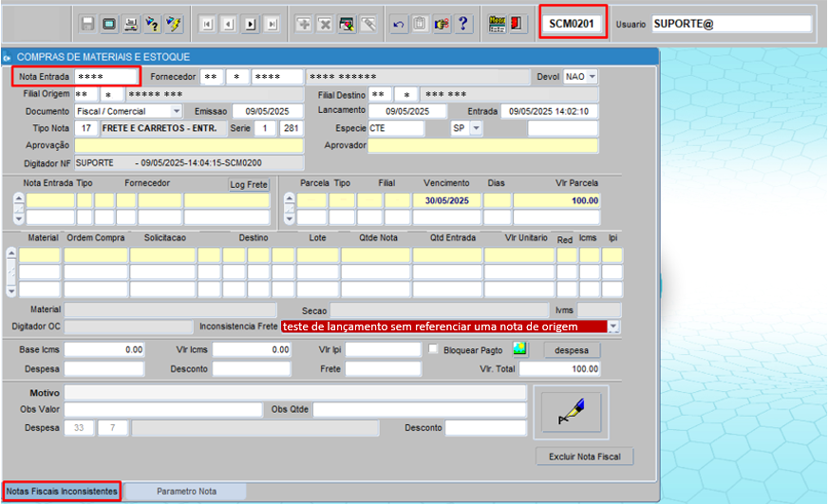This screenshot has height=504, width=828.
Task: Click the undo arrow toolbar icon
Action: click(x=399, y=24)
